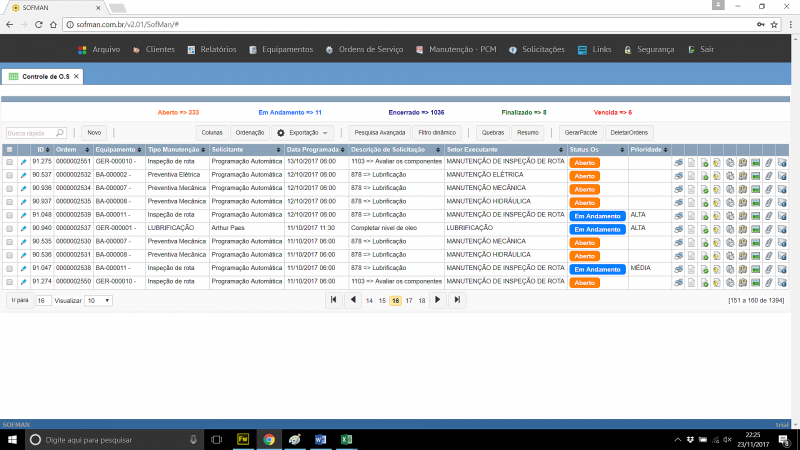This screenshot has height=450, width=800.
Task: Click edit pencil for order 0000002537
Action: coord(23,229)
